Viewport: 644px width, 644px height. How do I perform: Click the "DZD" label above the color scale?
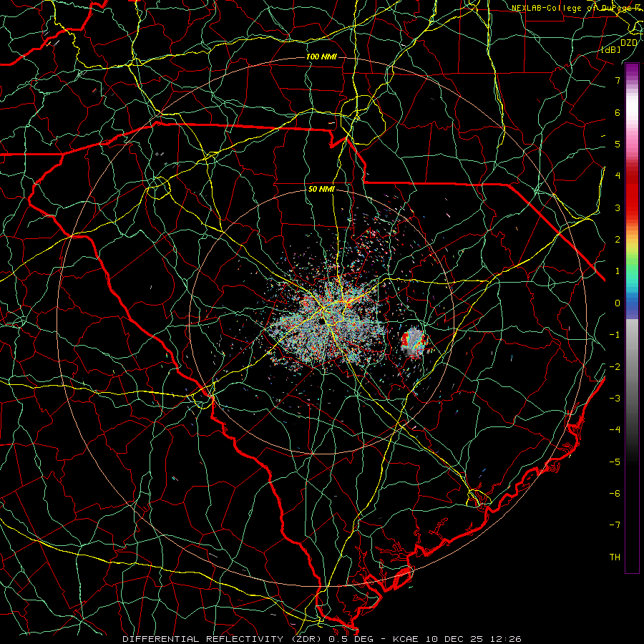(629, 43)
